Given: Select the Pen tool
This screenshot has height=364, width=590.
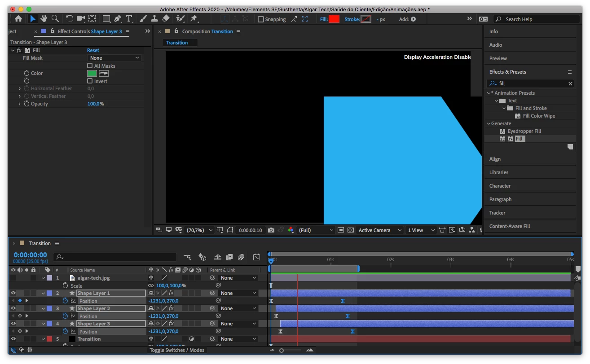Looking at the screenshot, I should pos(118,19).
